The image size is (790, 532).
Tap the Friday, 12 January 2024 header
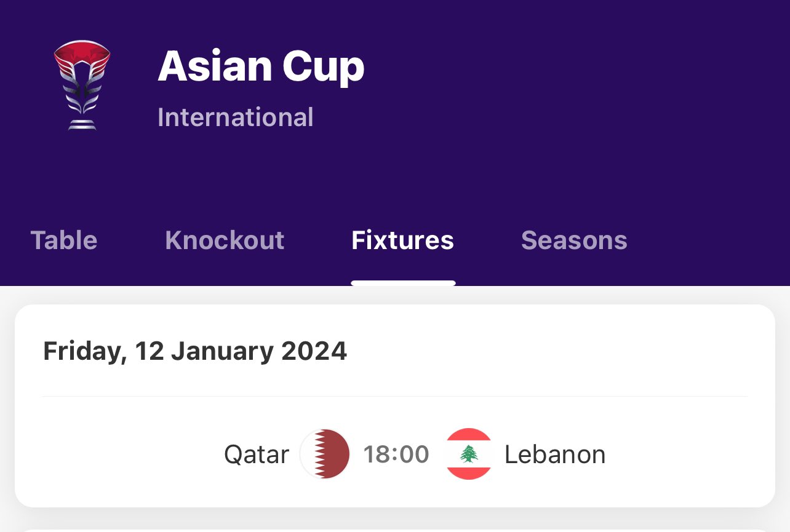(x=195, y=351)
